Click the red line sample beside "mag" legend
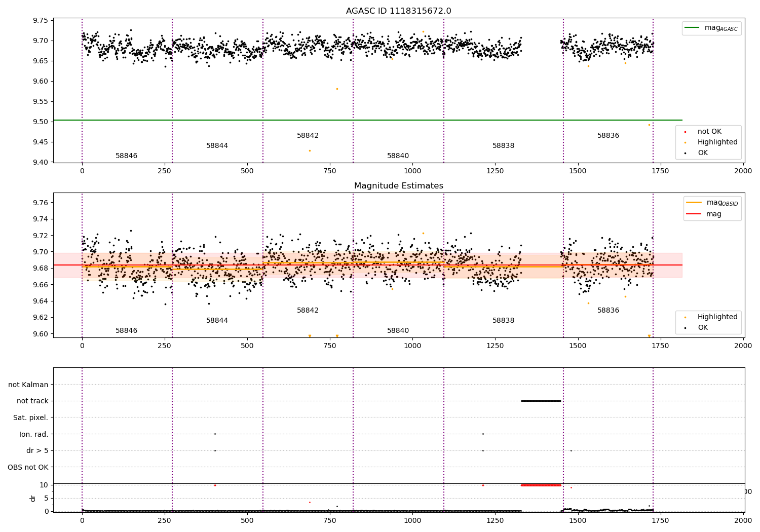Viewport: 760px width, 532px height. pos(694,214)
